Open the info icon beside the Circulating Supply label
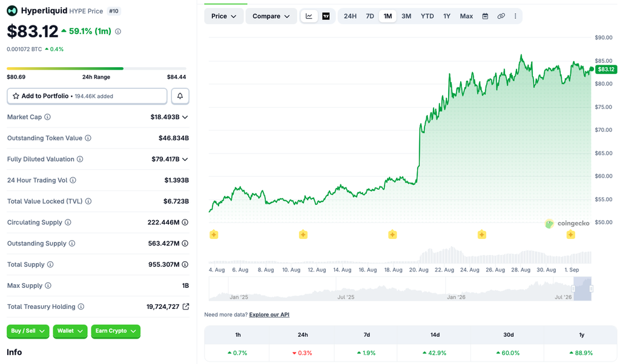Image resolution: width=620 pixels, height=364 pixels. click(x=68, y=223)
